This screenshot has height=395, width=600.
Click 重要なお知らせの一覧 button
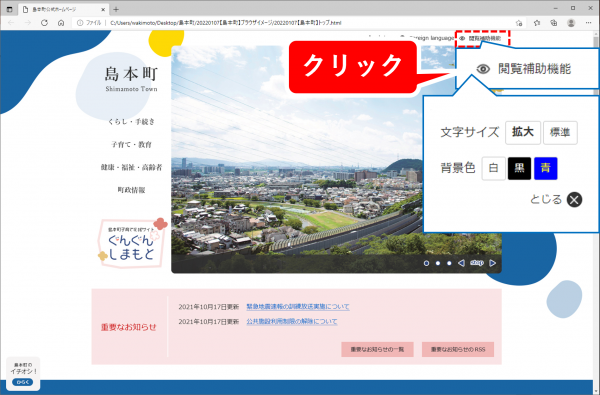pos(377,349)
